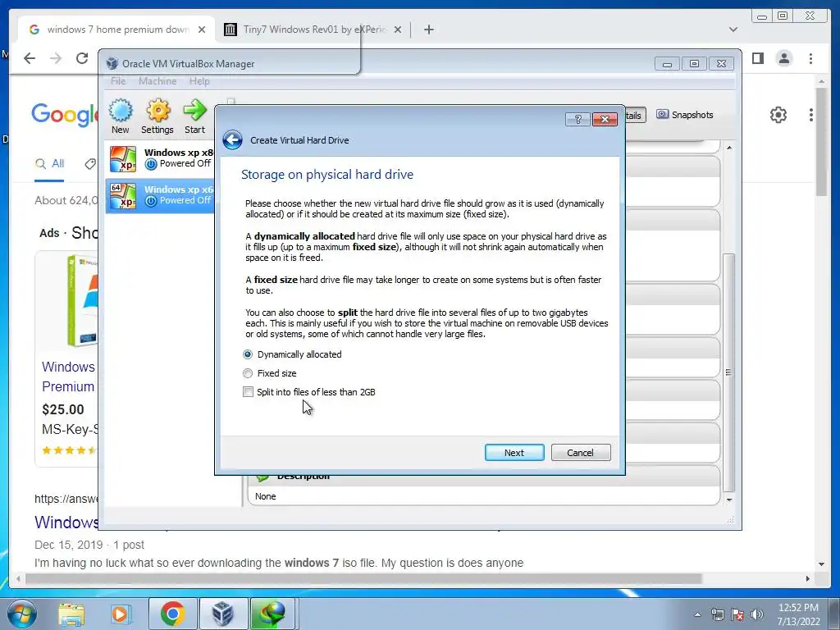Screen dimensions: 840x630
Task: Enable Split into files of less than 2GB
Action: pos(309,391)
